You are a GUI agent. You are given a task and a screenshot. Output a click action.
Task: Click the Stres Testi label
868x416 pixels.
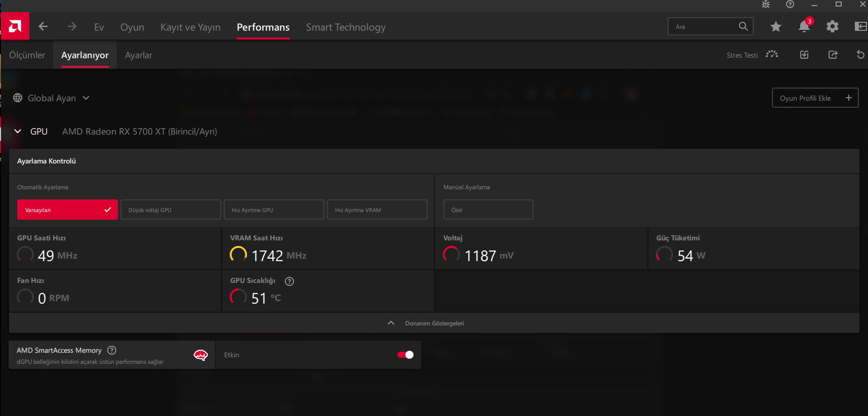742,55
